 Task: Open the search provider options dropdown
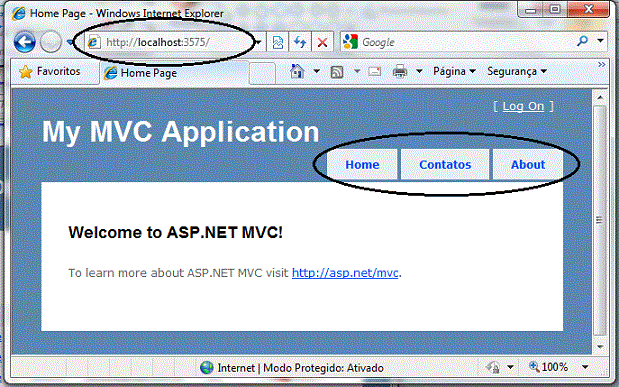[x=600, y=41]
